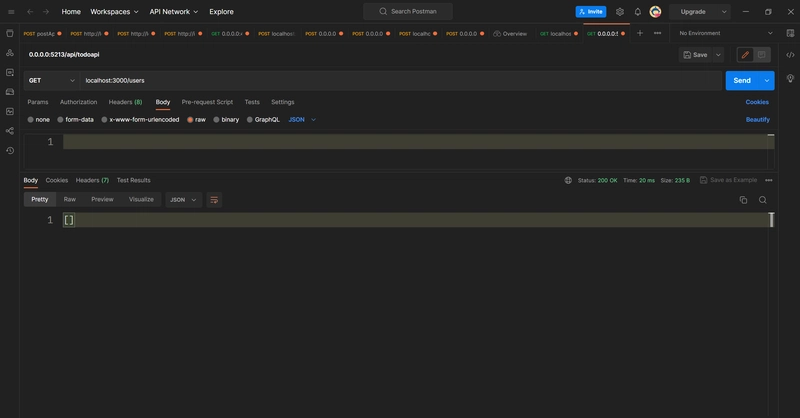Go back with the left arrow
The height and width of the screenshot is (418, 800).
tap(30, 12)
